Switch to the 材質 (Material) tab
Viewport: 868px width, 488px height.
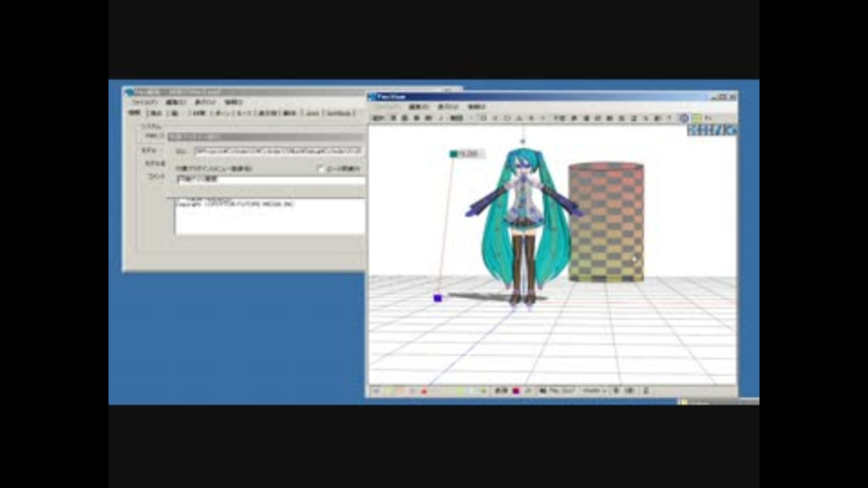point(199,113)
